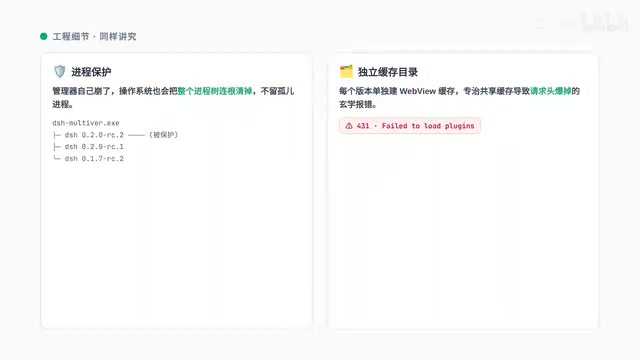The width and height of the screenshot is (640, 360).
Task: Select the dsh 0.2.0-rc.1 tree row
Action: (x=88, y=147)
